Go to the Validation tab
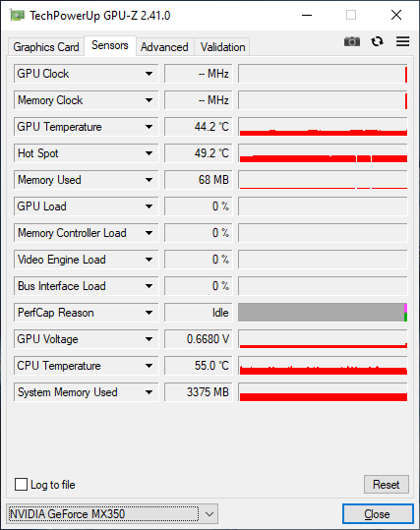Screen dimensions: 420x530 point(222,46)
